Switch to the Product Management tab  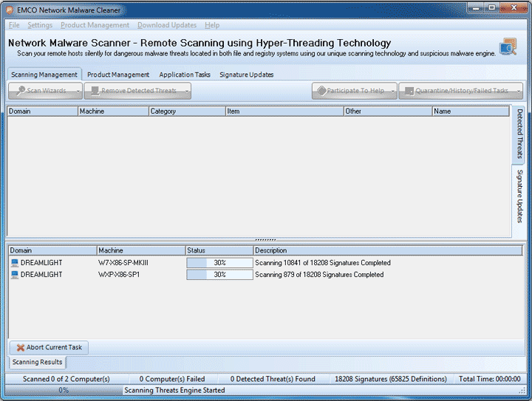click(118, 75)
